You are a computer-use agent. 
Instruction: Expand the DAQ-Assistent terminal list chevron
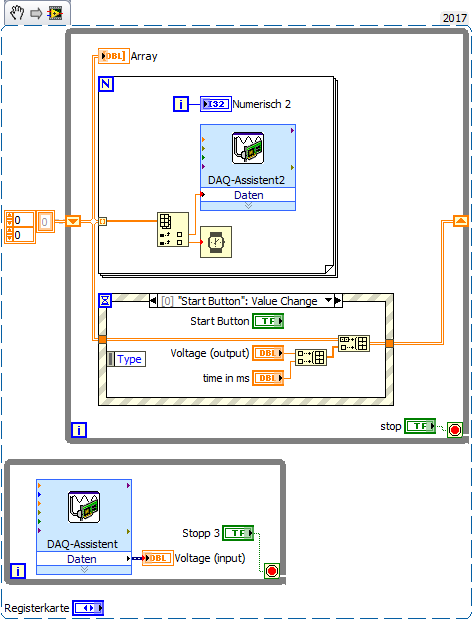(84, 569)
